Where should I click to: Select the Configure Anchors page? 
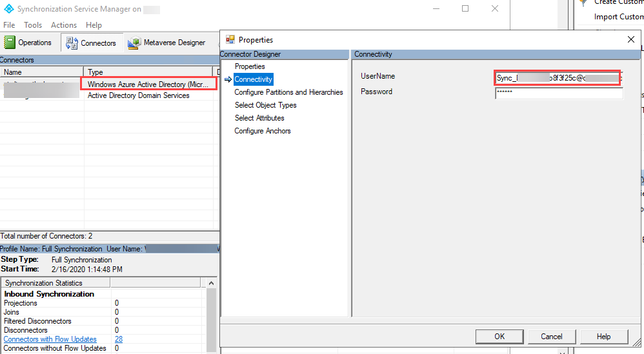263,131
